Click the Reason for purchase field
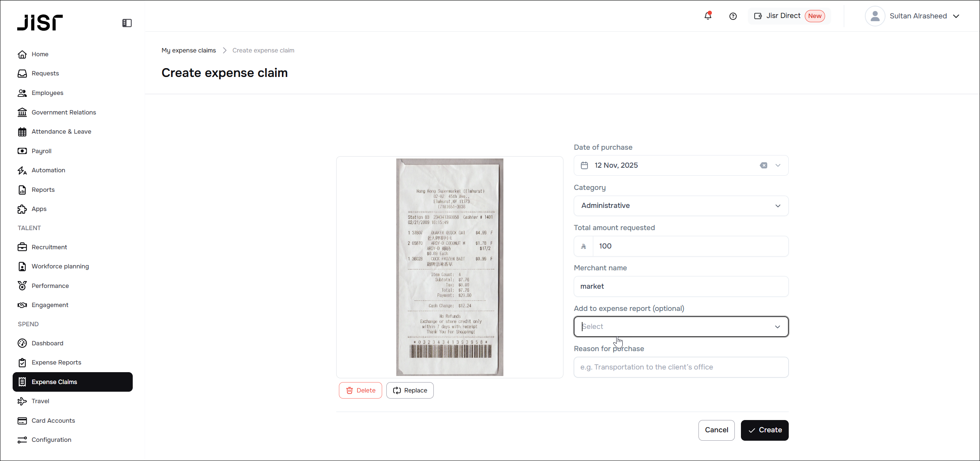Viewport: 980px width, 461px height. tap(681, 367)
